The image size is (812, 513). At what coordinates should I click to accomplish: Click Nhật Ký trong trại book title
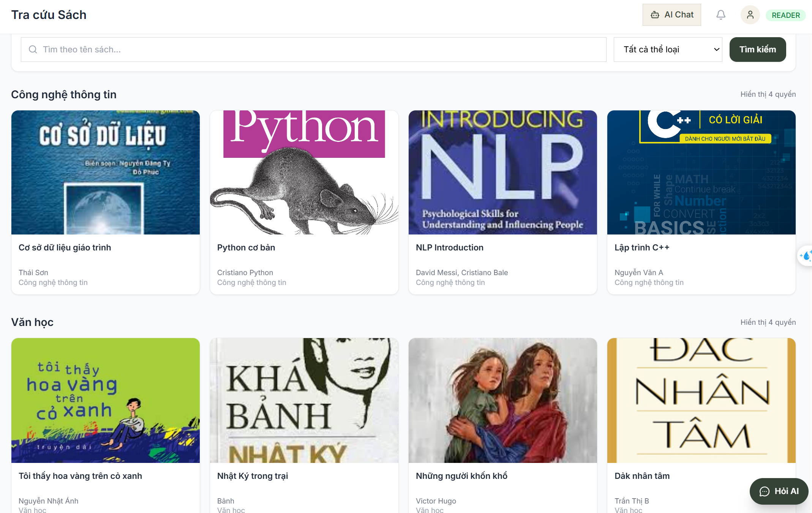point(253,476)
